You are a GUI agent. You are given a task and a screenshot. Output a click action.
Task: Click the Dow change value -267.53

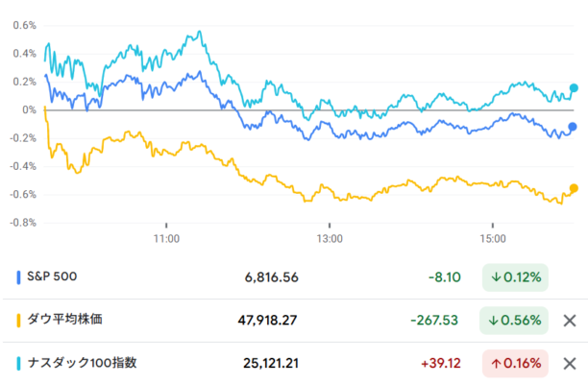pyautogui.click(x=434, y=321)
